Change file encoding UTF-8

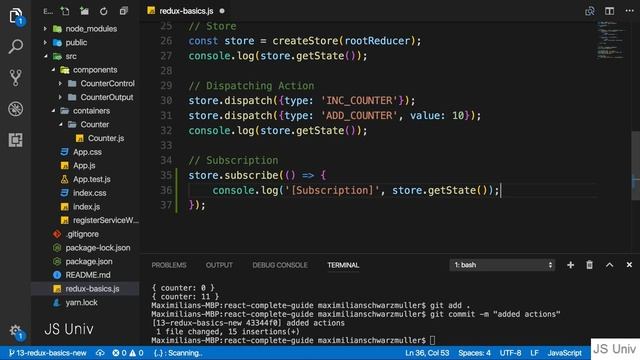(x=510, y=353)
